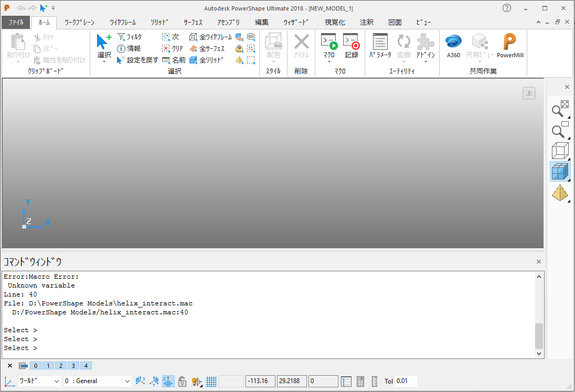This screenshot has width=575, height=392.
Task: Click the ruler icon beside Tol
Action: pyautogui.click(x=375, y=382)
